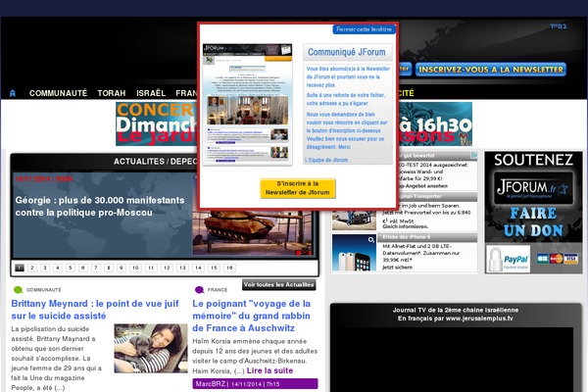Click author bar 'MarcBRZ | 14/11/2014'

(255, 384)
